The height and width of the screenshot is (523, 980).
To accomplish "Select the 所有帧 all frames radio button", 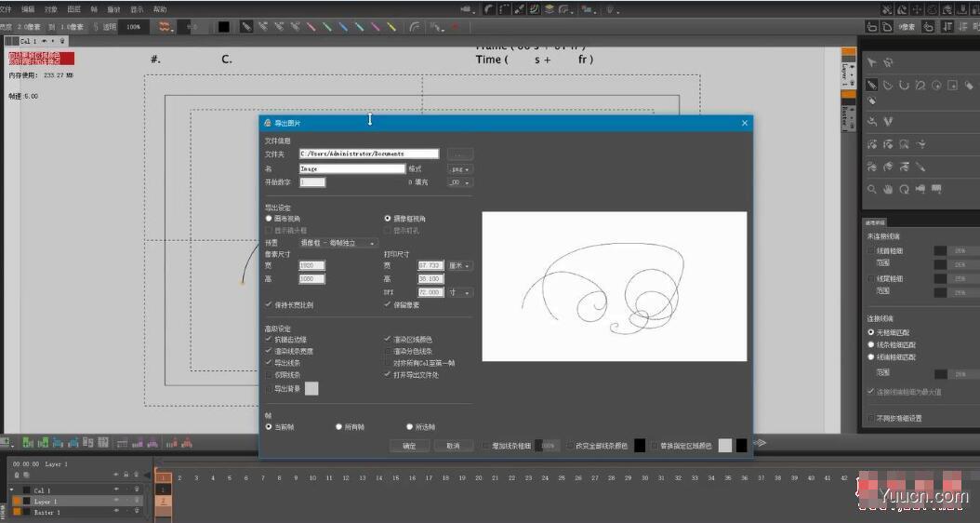I will pyautogui.click(x=338, y=426).
